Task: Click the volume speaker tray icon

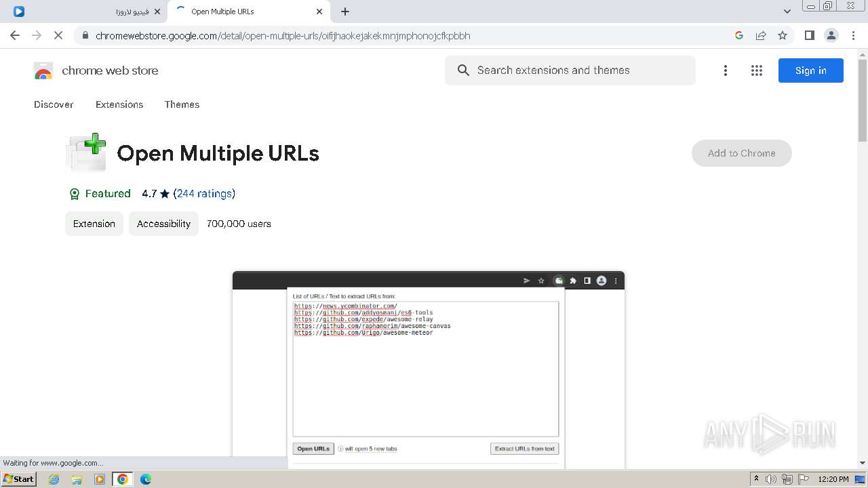Action: 771,479
